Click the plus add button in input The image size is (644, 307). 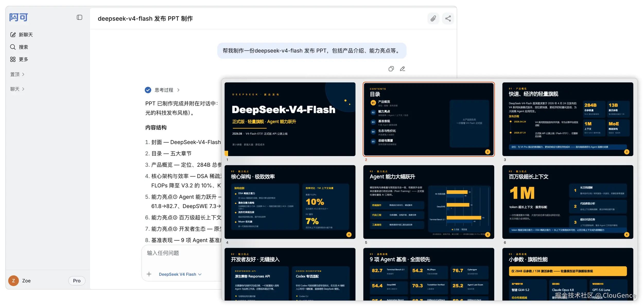(x=149, y=274)
